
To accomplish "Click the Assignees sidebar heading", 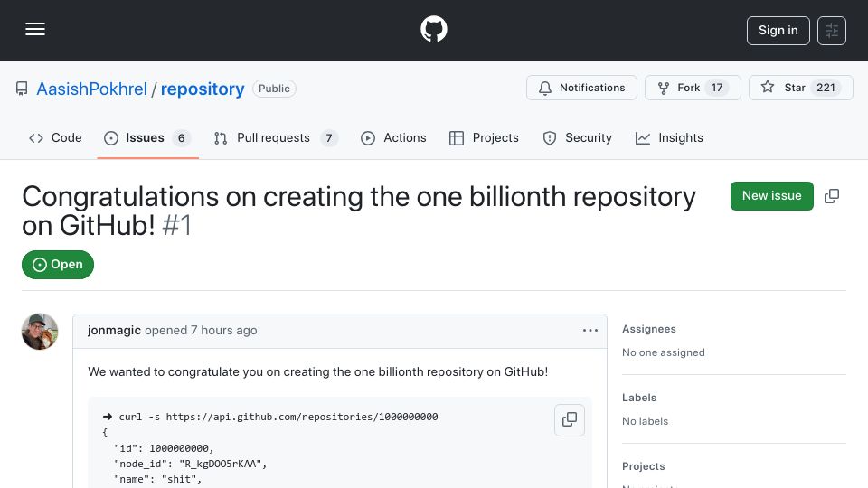I will (x=649, y=329).
